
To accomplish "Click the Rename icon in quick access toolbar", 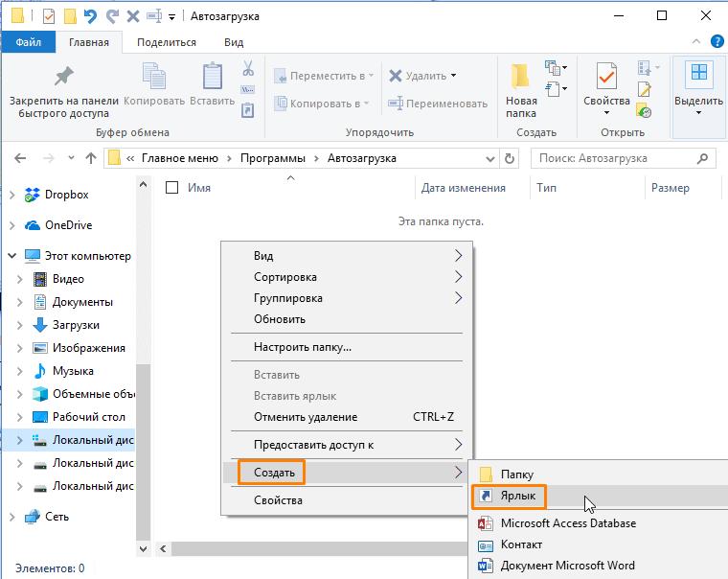I will click(x=154, y=16).
